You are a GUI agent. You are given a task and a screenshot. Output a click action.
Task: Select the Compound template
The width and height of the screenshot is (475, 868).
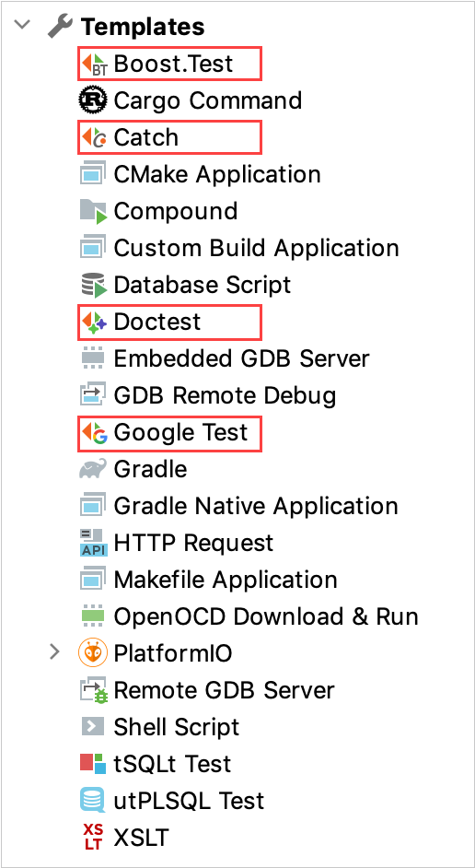[158, 211]
